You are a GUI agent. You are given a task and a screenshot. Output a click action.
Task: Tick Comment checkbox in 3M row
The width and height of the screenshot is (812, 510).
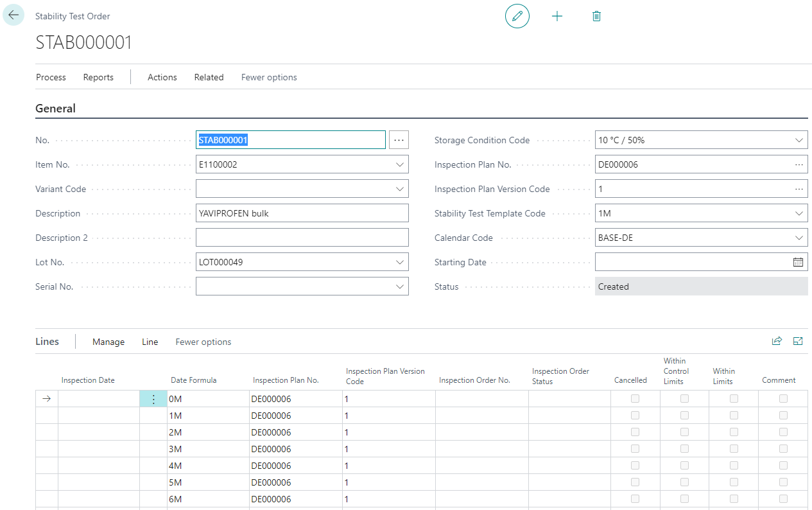(783, 449)
